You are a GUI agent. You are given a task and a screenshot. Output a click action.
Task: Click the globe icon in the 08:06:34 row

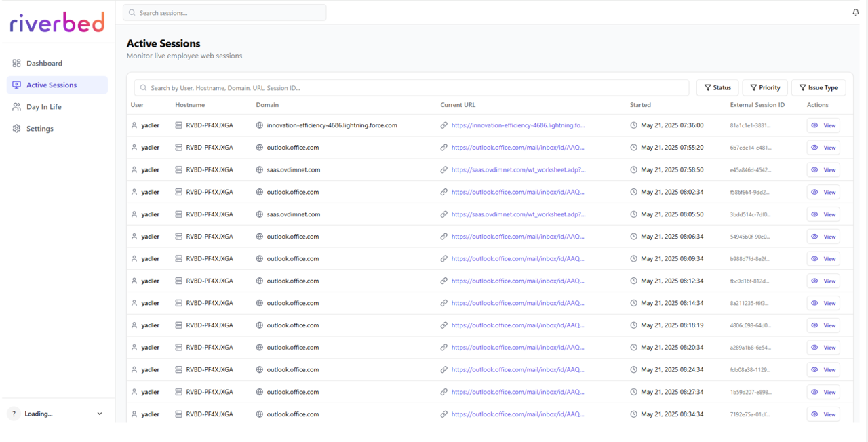tap(260, 237)
